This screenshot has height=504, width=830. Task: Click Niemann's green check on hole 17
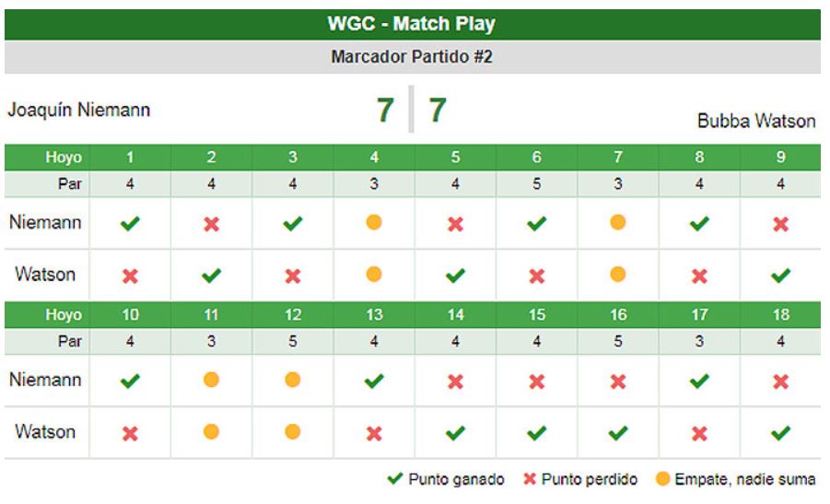699,381
